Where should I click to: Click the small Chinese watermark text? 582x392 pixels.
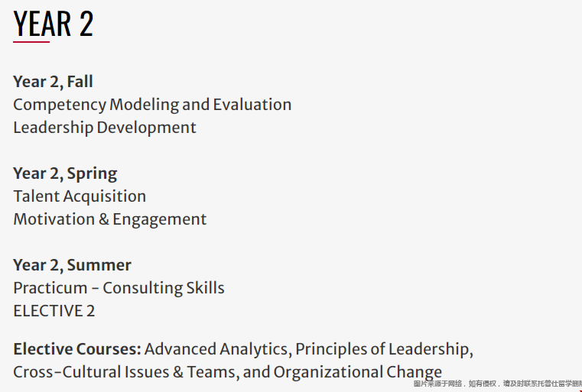pyautogui.click(x=497, y=384)
